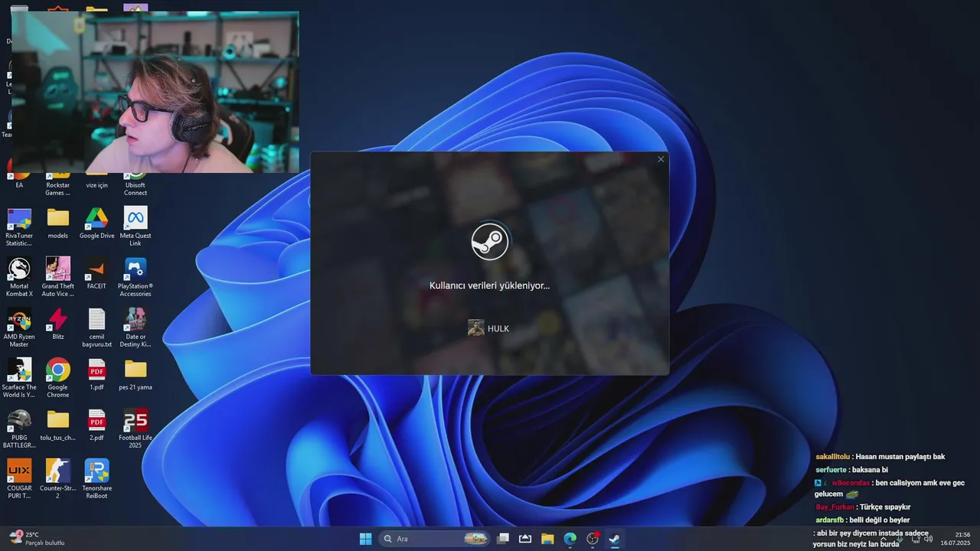Image resolution: width=980 pixels, height=551 pixels.
Task: Click the webcam overlay feed
Action: 155,92
